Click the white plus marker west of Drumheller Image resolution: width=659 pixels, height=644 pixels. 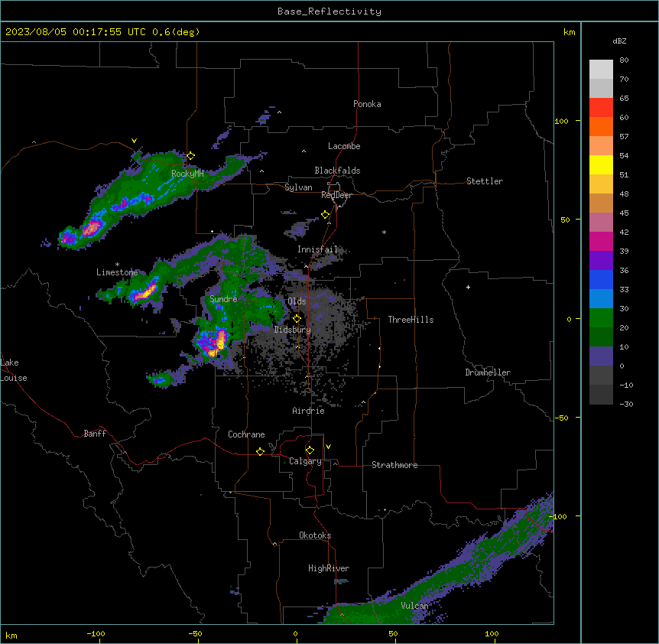[x=468, y=287]
